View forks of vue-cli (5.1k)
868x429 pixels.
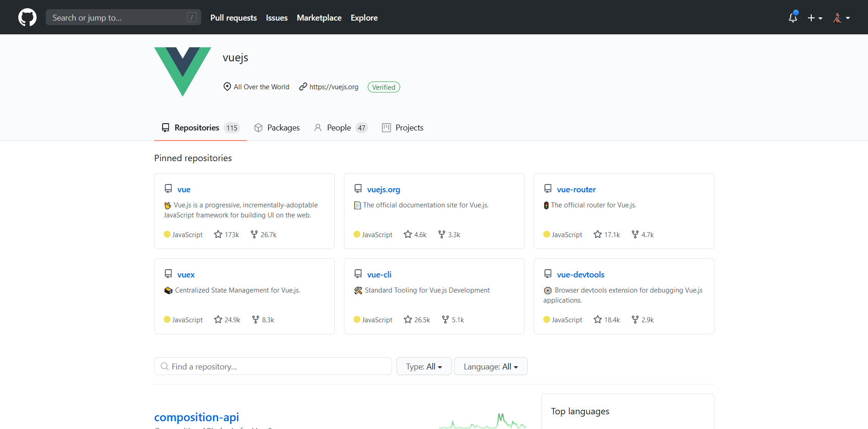pyautogui.click(x=453, y=320)
